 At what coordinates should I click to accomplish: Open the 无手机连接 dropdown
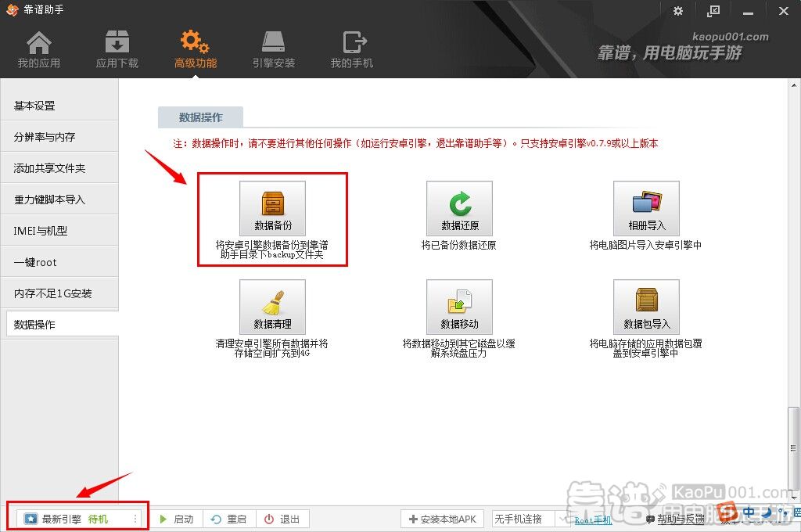(x=531, y=519)
